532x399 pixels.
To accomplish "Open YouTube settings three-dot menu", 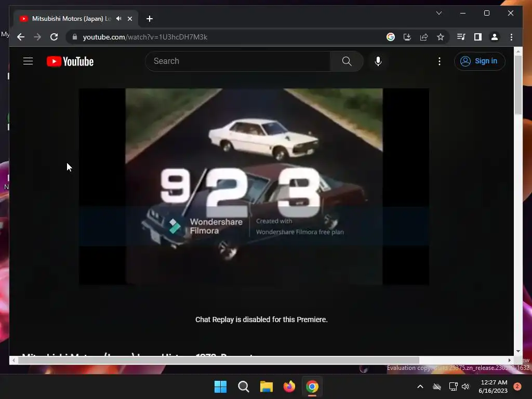I will click(440, 61).
